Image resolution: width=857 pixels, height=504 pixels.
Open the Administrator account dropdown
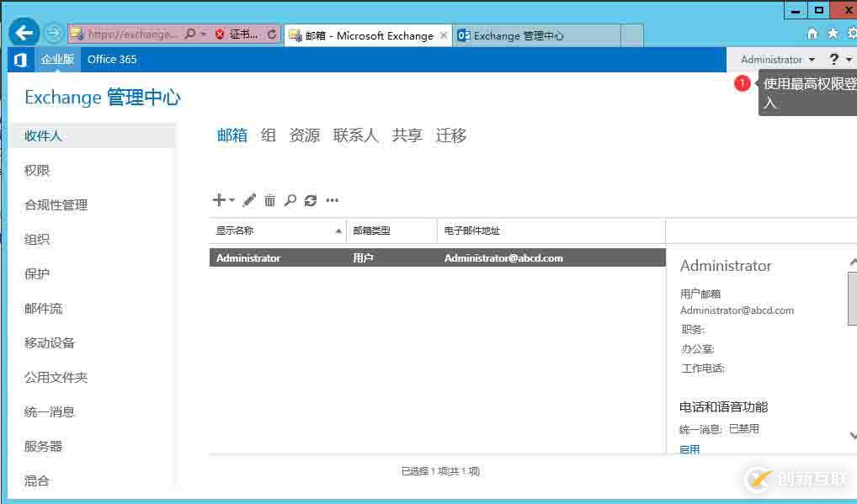click(774, 59)
